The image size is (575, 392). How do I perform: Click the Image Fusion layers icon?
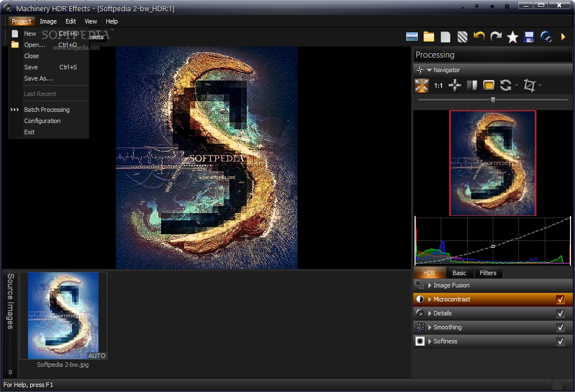420,285
